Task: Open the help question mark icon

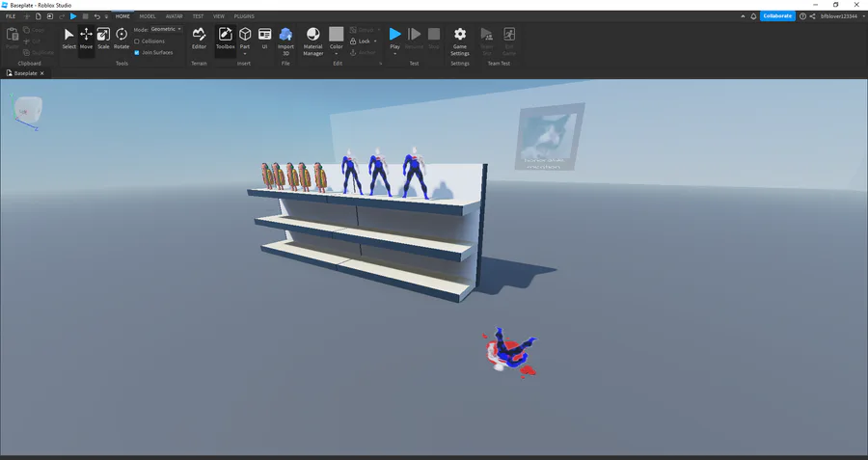Action: [802, 16]
